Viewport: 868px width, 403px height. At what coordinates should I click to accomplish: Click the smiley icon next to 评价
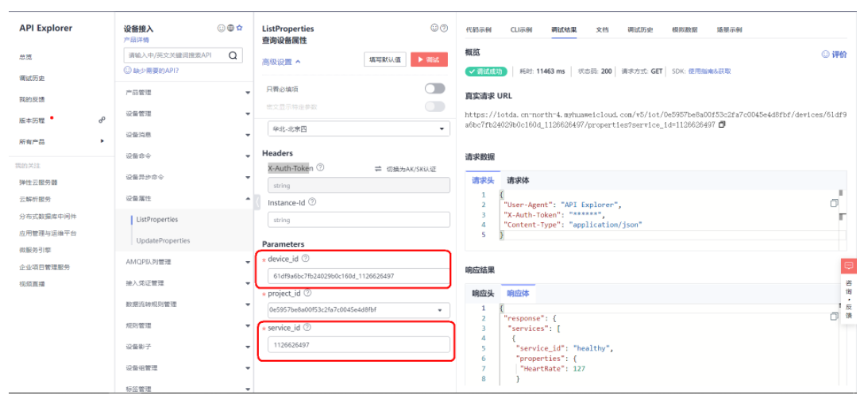click(x=825, y=54)
